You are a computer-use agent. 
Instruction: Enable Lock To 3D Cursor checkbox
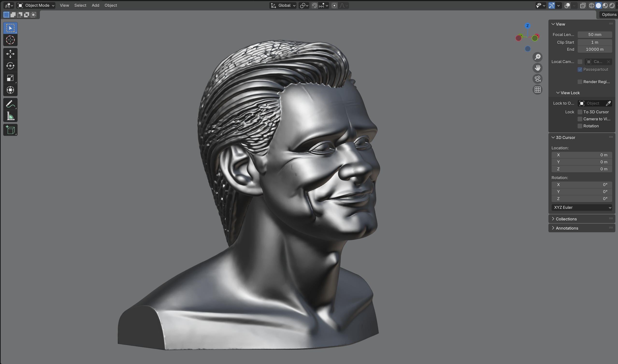pos(580,112)
